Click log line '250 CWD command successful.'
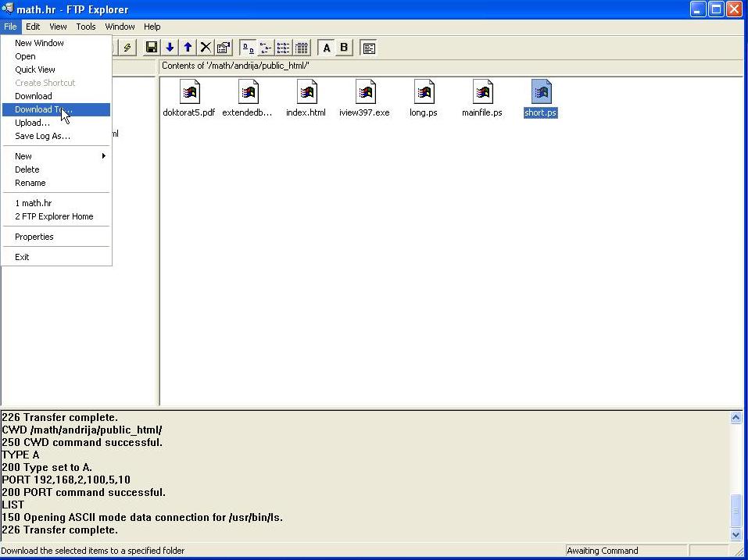 click(82, 442)
